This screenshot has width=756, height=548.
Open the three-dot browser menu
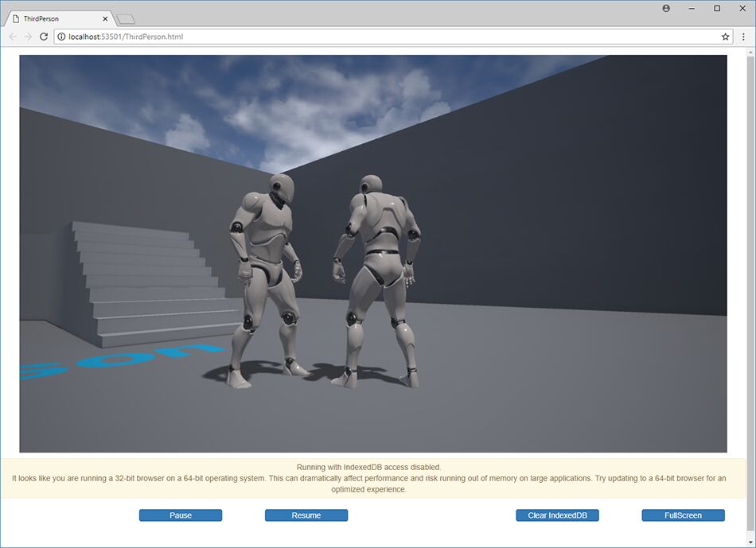(744, 36)
